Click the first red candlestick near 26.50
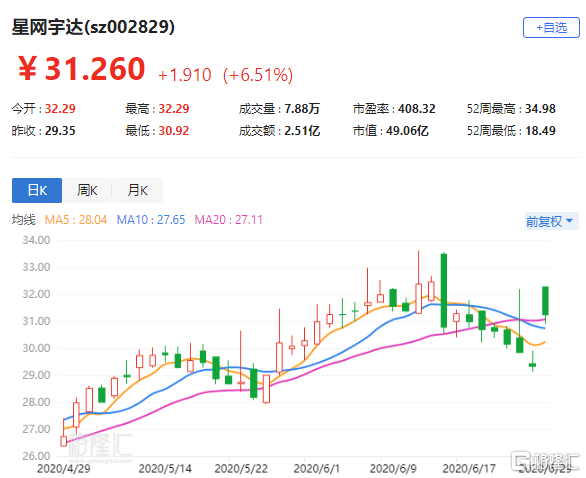Image resolution: width=586 pixels, height=478 pixels. point(64,441)
